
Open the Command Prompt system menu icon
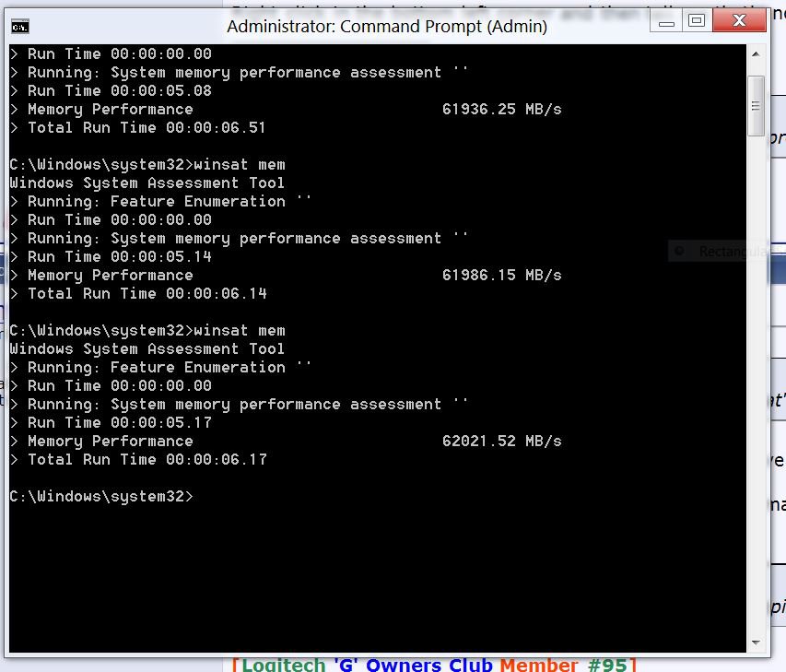(x=20, y=27)
